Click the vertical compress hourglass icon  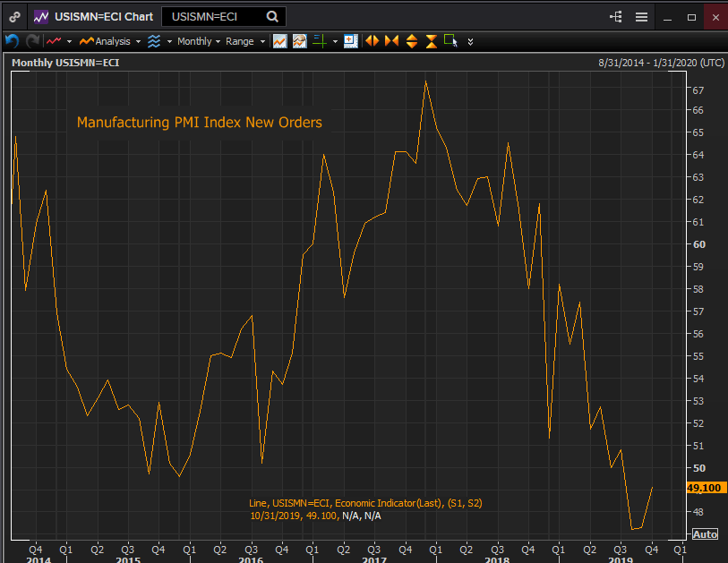tap(431, 41)
